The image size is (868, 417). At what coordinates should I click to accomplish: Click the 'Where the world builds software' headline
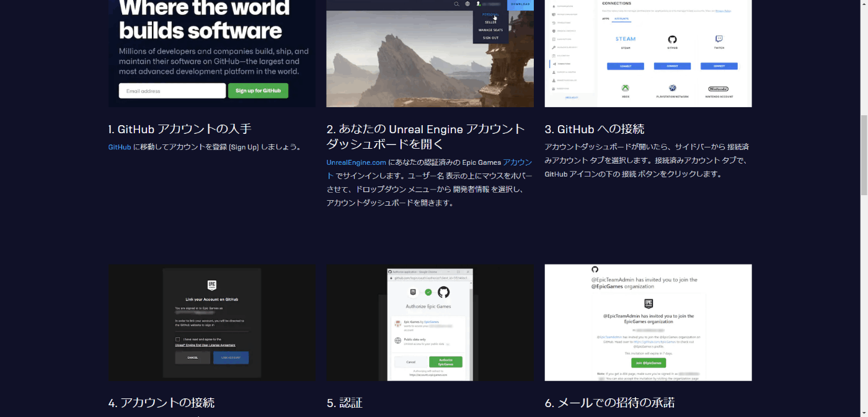click(204, 19)
